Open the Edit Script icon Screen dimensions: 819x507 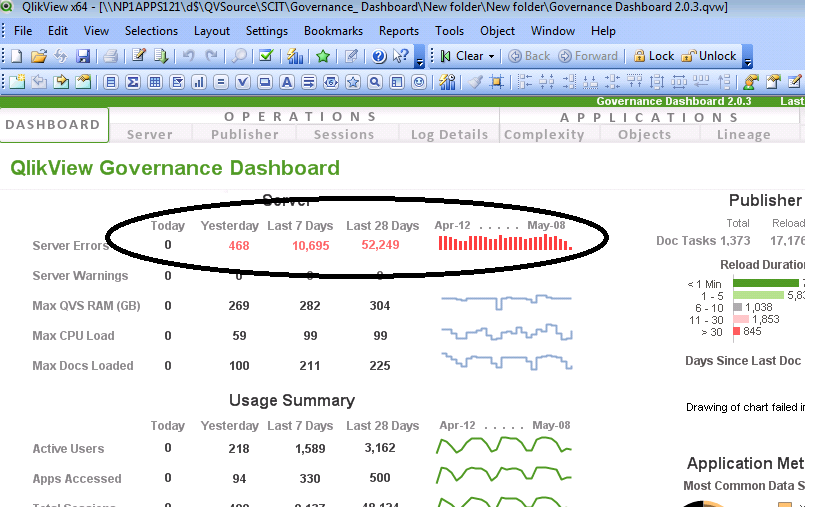pos(139,56)
